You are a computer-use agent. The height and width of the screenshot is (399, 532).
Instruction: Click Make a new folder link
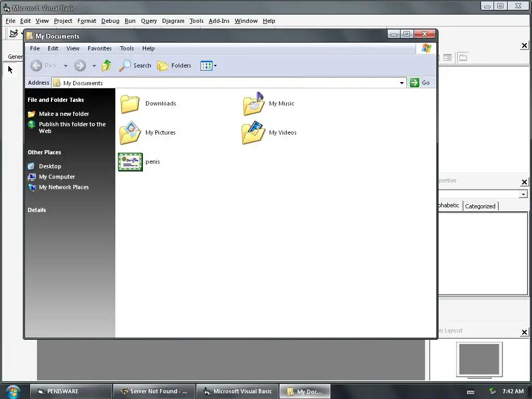(x=64, y=114)
